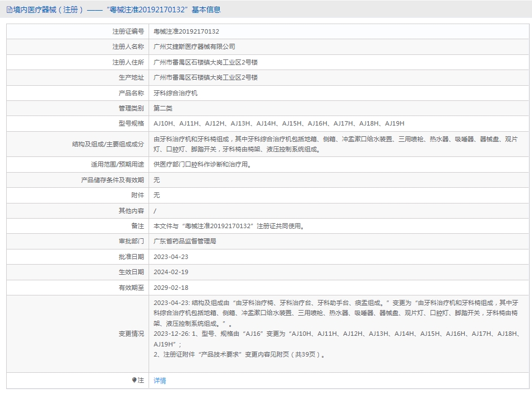Open the 详情 details link
Screen dimensions: 532x393
(x=160, y=381)
